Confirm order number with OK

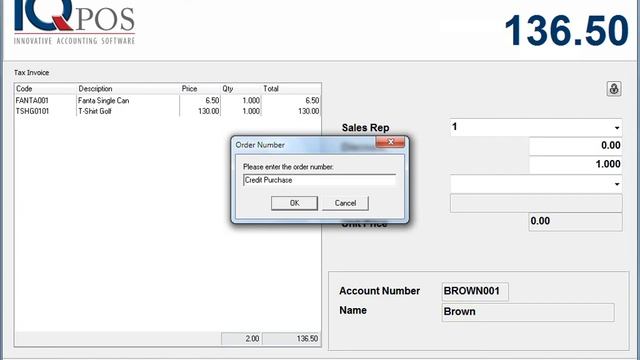coord(294,203)
